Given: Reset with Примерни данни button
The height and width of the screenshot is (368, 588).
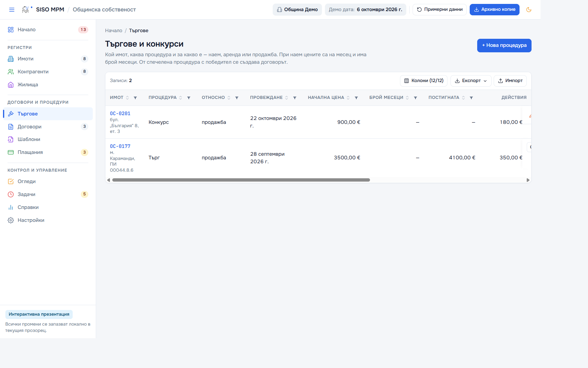Looking at the screenshot, I should (440, 10).
